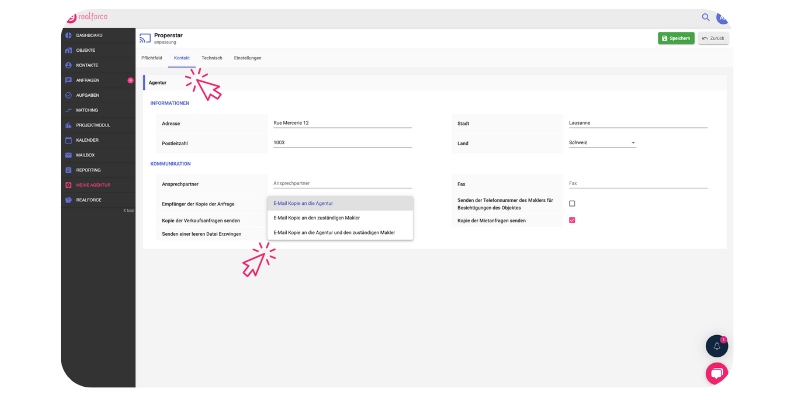This screenshot has width=800, height=400.
Task: Click the Reporting clipboard icon
Action: pos(68,170)
